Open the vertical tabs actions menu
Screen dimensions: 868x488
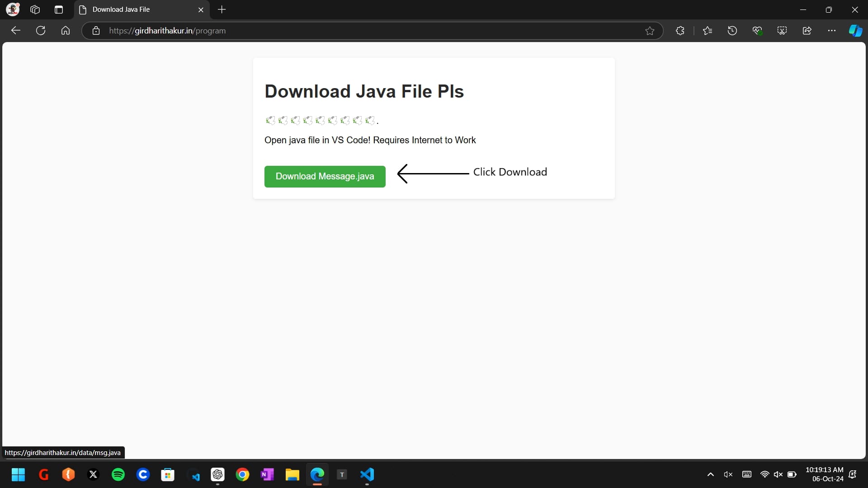coord(59,9)
